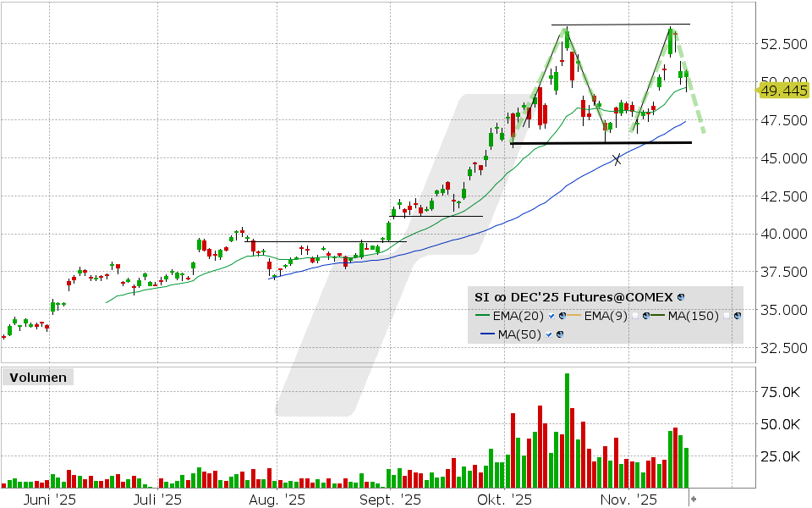The height and width of the screenshot is (508, 812).
Task: Enable the MA(150) checkbox
Action: (726, 317)
